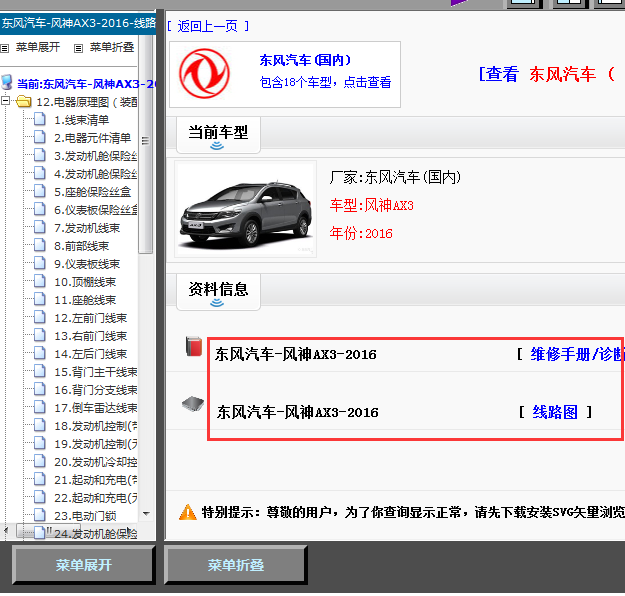The height and width of the screenshot is (596, 625).
Task: Select tree item 16.背门分支线束
Action: [96, 390]
